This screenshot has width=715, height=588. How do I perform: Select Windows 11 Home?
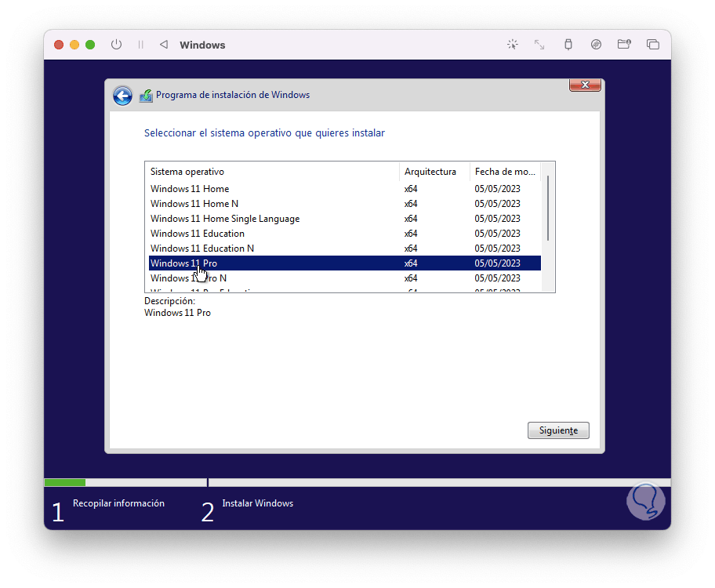tap(345, 189)
